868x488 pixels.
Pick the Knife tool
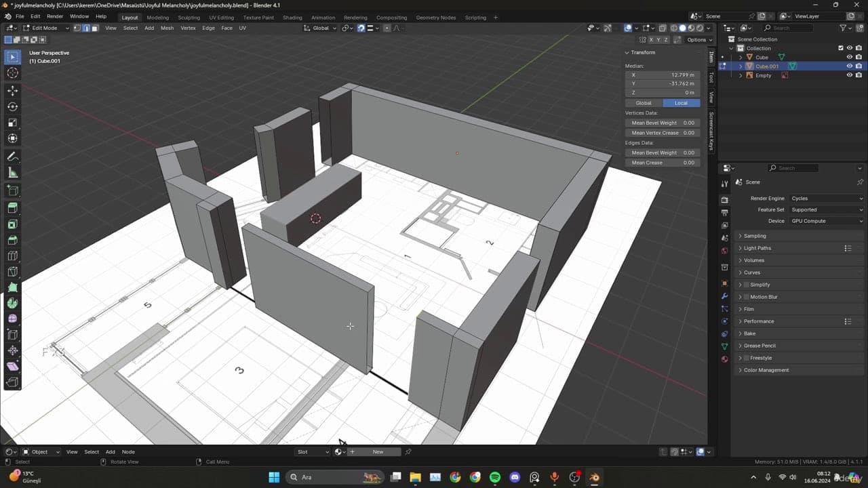pyautogui.click(x=12, y=272)
